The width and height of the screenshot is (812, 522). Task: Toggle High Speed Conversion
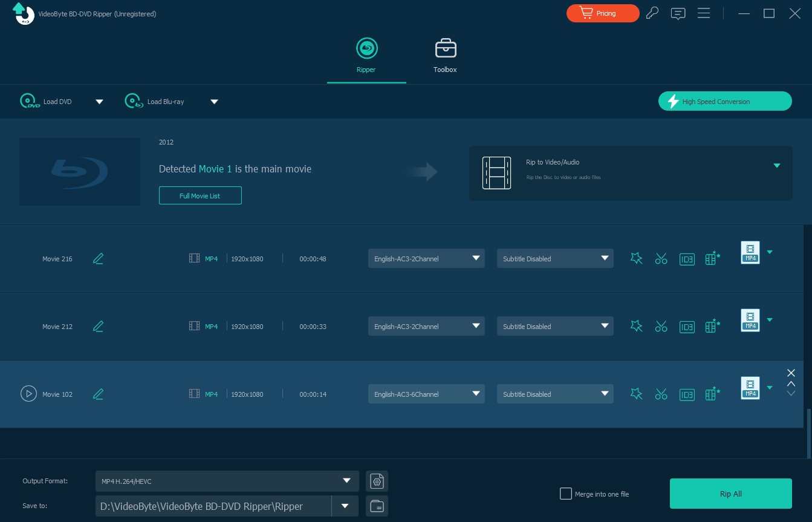click(725, 102)
